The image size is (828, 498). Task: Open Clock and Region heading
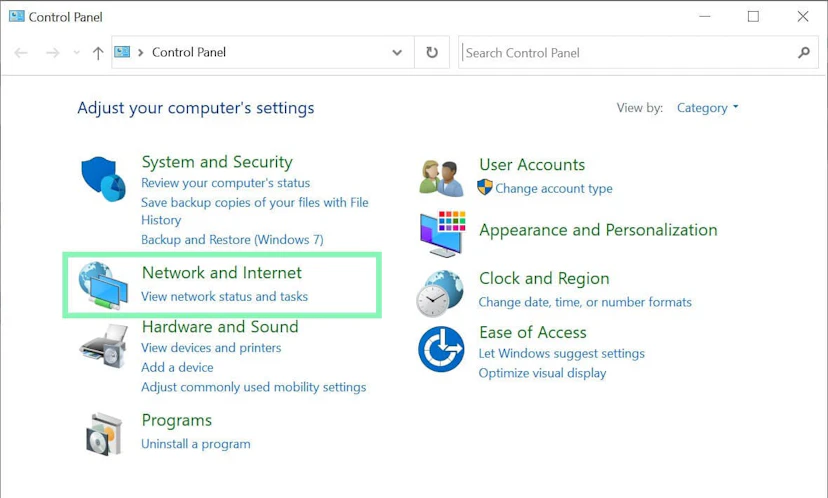(x=544, y=278)
